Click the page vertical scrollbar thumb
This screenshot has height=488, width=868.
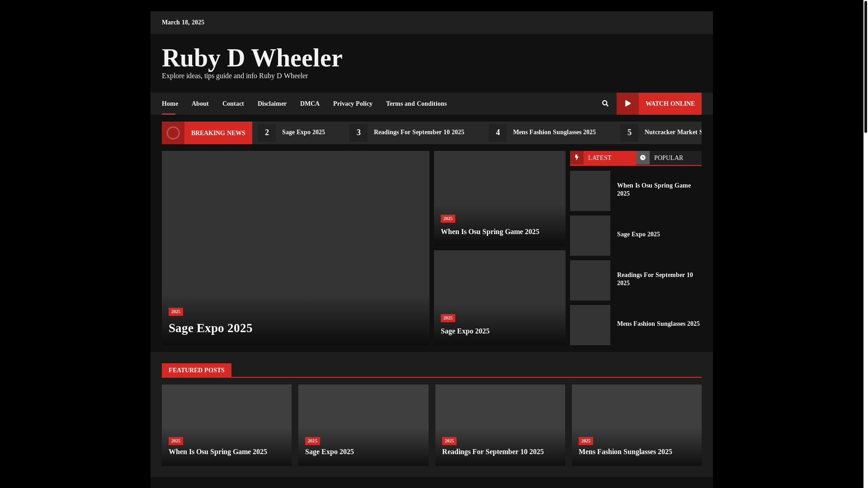tap(865, 66)
